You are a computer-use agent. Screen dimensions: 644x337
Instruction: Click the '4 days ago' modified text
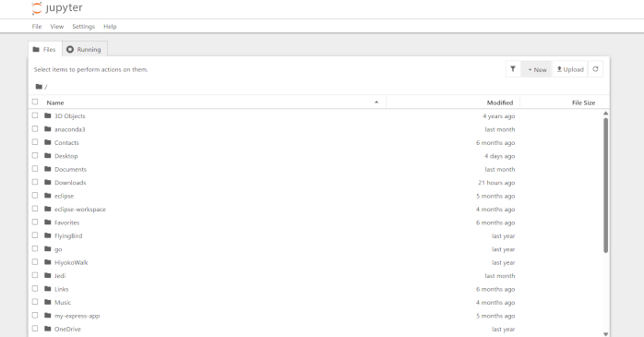click(499, 156)
